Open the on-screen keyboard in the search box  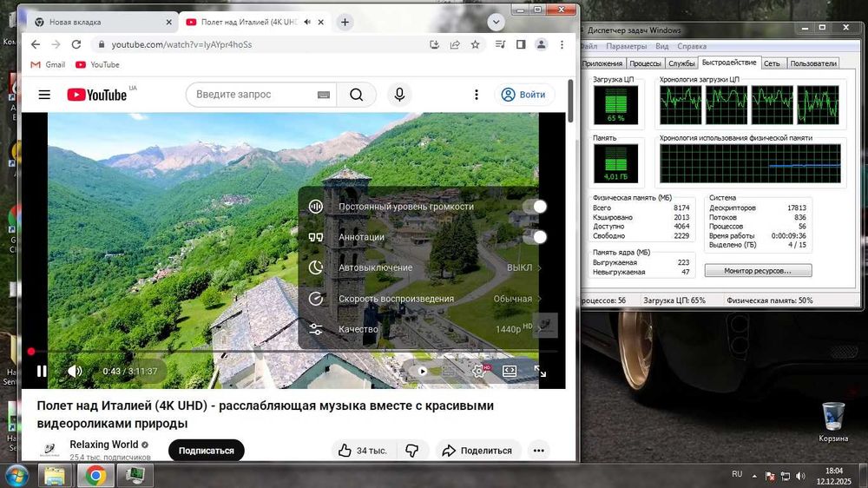324,95
